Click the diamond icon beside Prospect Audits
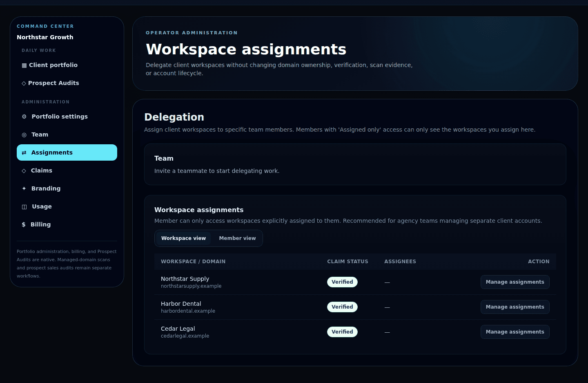The width and height of the screenshot is (588, 383). coord(24,83)
